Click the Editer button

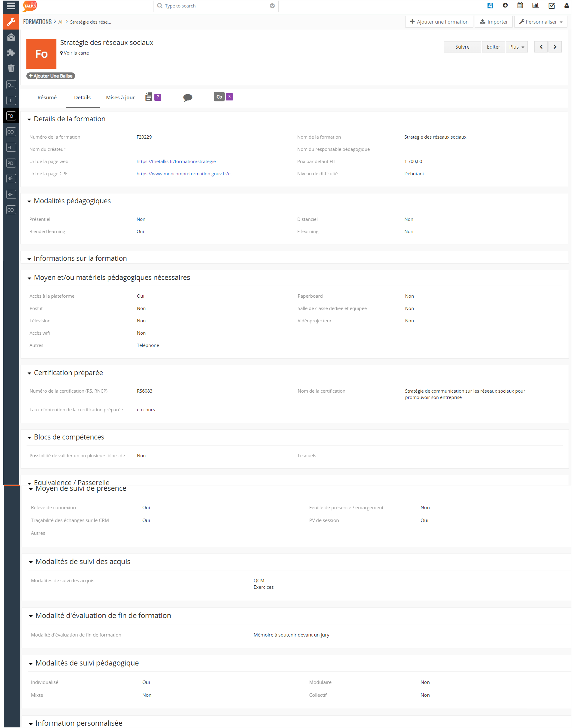tap(493, 47)
